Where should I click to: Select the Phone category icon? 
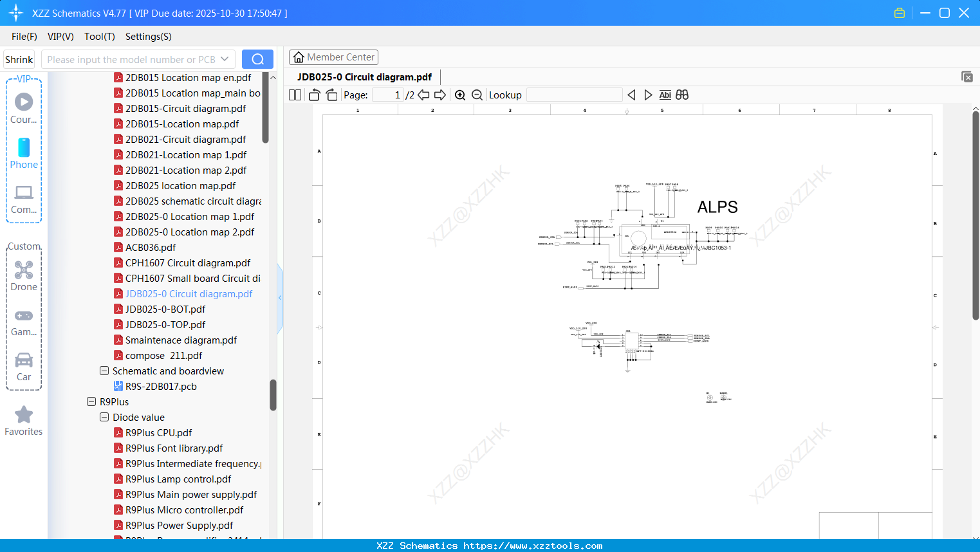(x=24, y=154)
